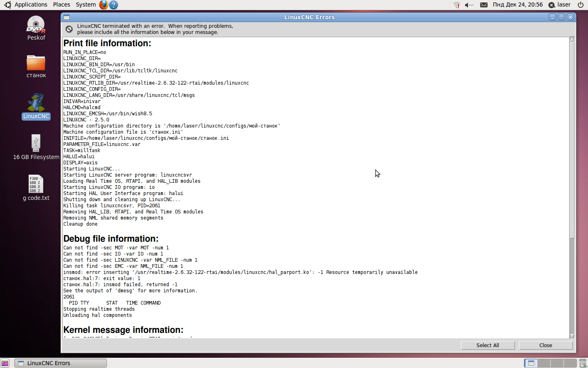Image resolution: width=588 pixels, height=368 pixels.
Task: Click the 'Starting LinuxCNC IO program: io' line
Action: click(x=109, y=187)
